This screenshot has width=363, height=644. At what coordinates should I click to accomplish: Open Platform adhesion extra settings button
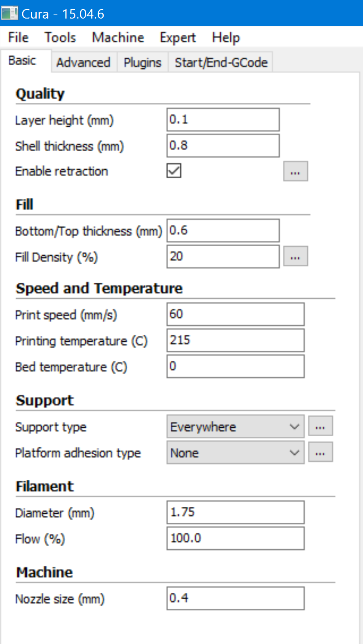coord(320,453)
